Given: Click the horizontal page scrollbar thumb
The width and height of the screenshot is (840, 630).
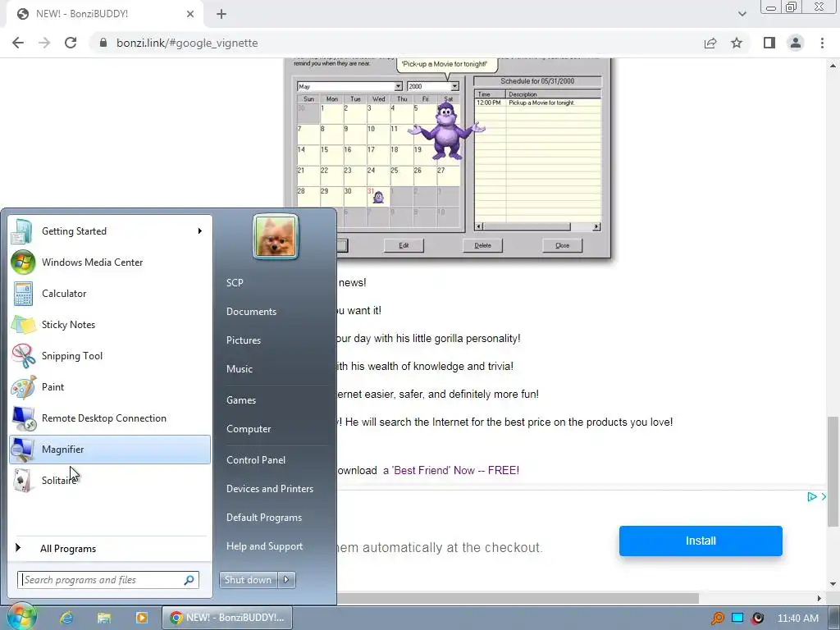Looking at the screenshot, I should click(x=518, y=598).
